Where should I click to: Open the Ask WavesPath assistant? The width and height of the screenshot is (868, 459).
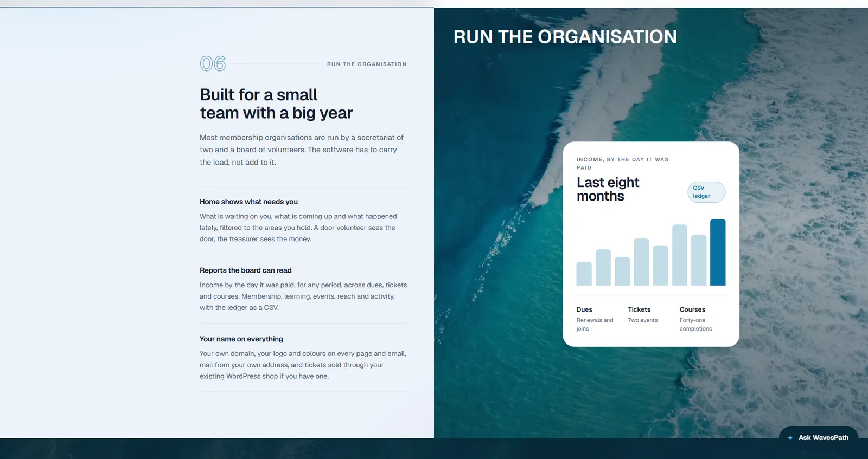[x=819, y=437]
